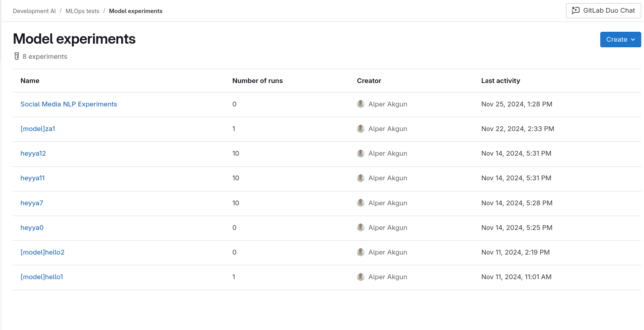The image size is (644, 330).
Task: Open the [model]hello2 experiment
Action: 43,252
